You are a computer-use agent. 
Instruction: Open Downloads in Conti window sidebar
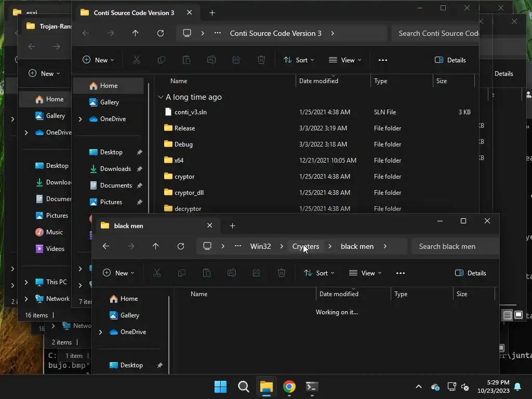pyautogui.click(x=115, y=169)
